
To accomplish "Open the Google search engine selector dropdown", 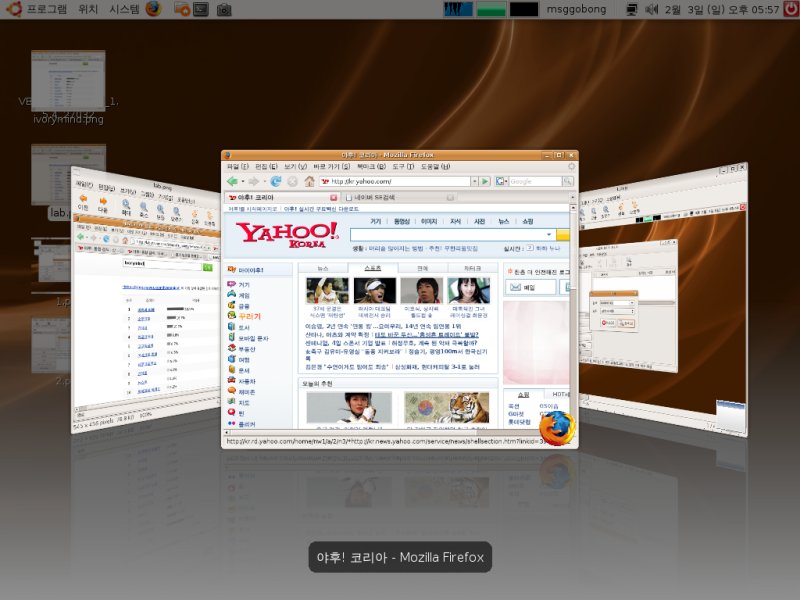I will [x=500, y=181].
